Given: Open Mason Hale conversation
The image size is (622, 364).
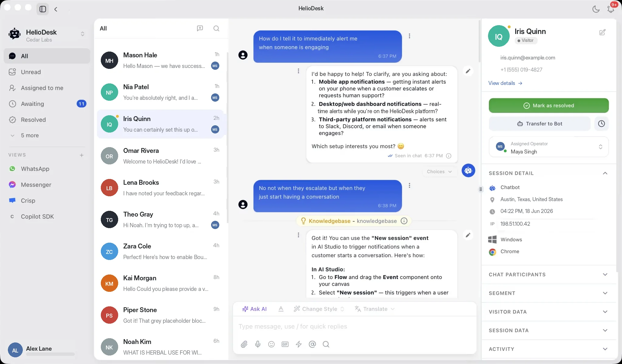Looking at the screenshot, I should click(160, 60).
